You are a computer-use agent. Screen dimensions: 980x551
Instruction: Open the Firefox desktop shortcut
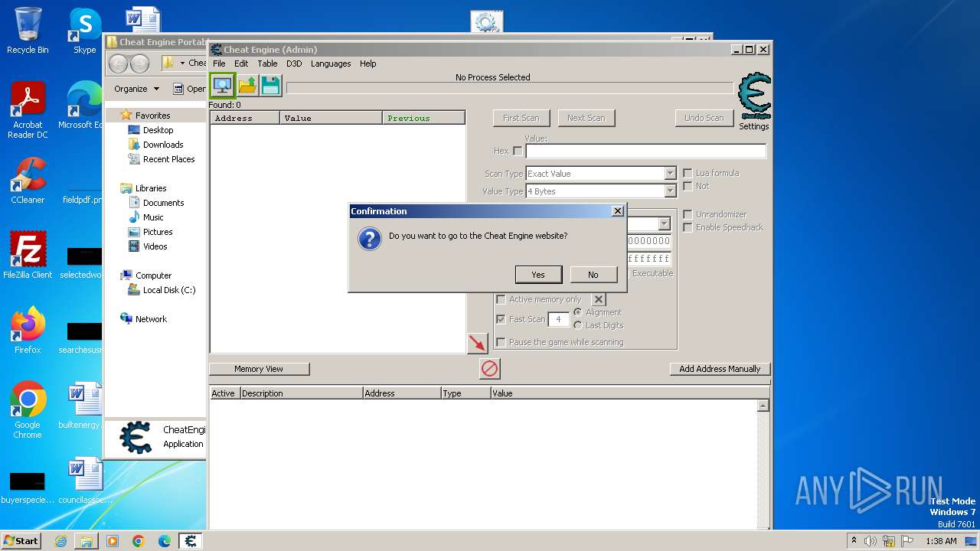[28, 331]
